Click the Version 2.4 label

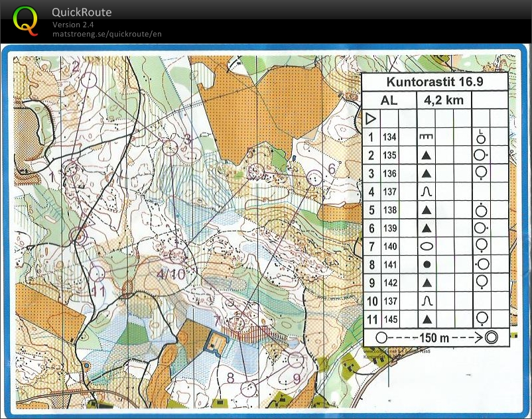coord(73,25)
